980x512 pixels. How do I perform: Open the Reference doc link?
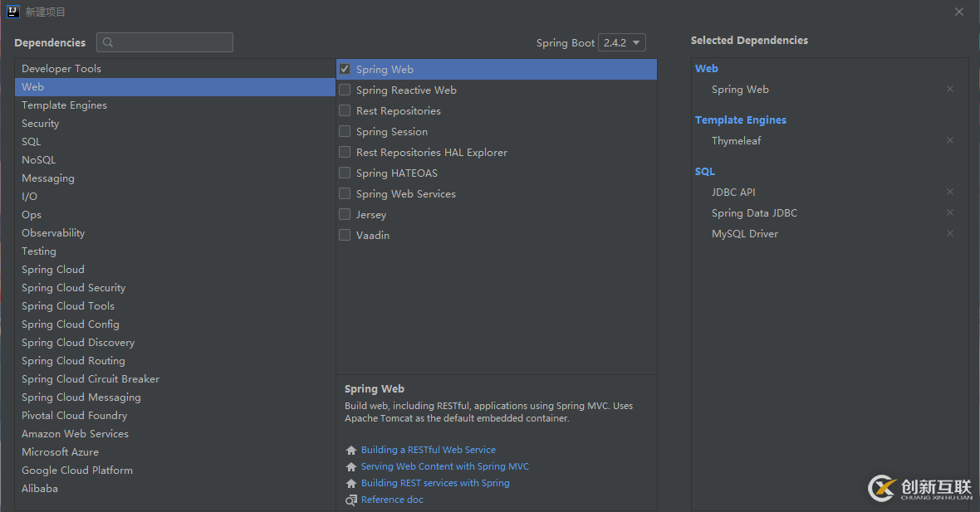pyautogui.click(x=392, y=500)
